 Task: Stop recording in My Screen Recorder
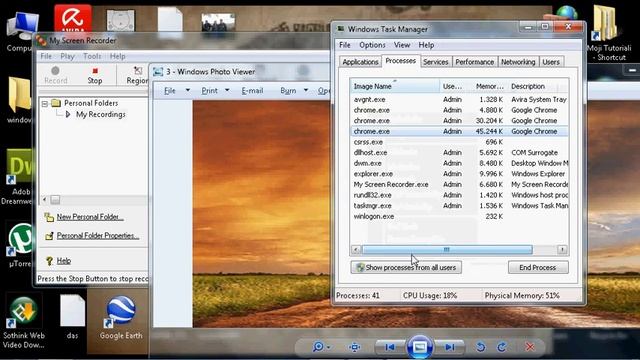95,75
